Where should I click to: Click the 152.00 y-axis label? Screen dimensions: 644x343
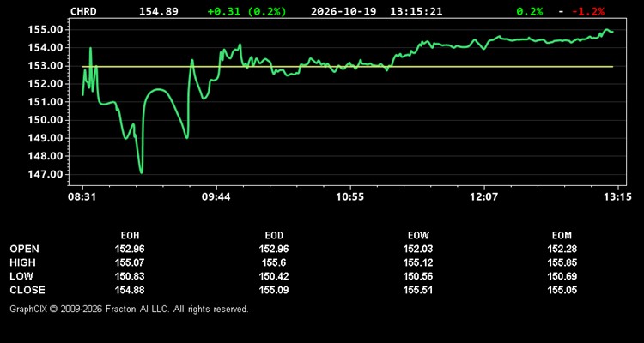(x=46, y=84)
